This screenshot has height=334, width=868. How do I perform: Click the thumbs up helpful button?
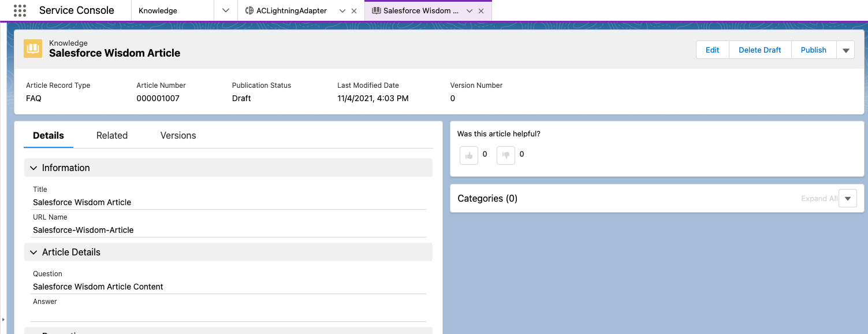point(469,155)
